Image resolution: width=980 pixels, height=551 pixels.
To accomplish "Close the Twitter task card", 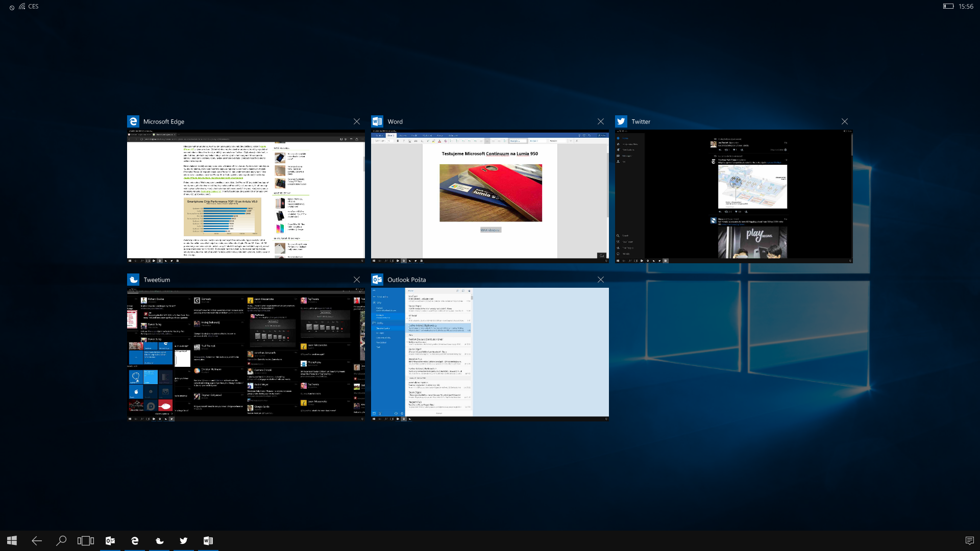I will tap(845, 121).
